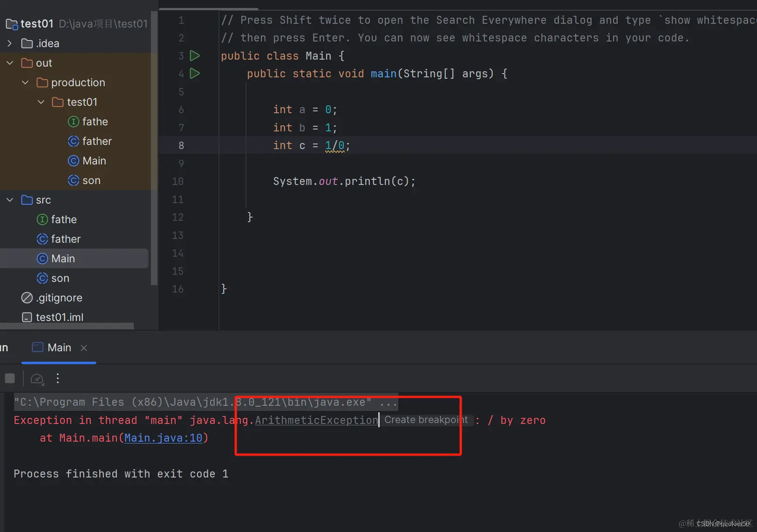The height and width of the screenshot is (532, 757).
Task: Click the project tree horizontal scrollbar
Action: [x=67, y=326]
